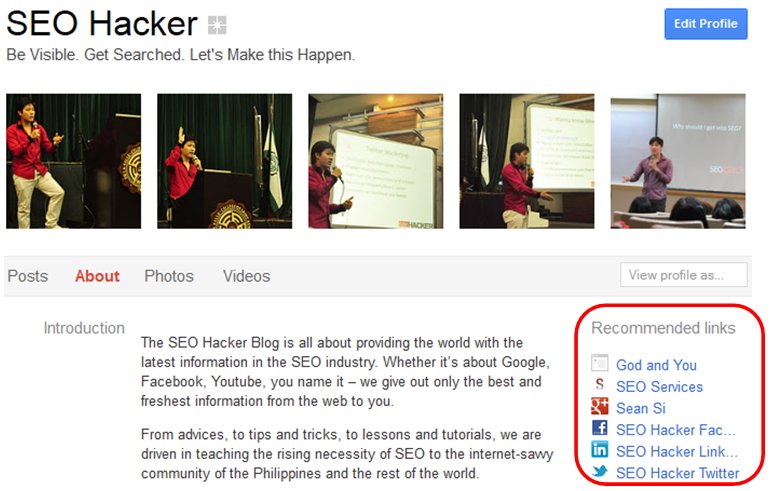771x491 pixels.
Task: Open the first photo of speaker on stage
Action: (74, 161)
